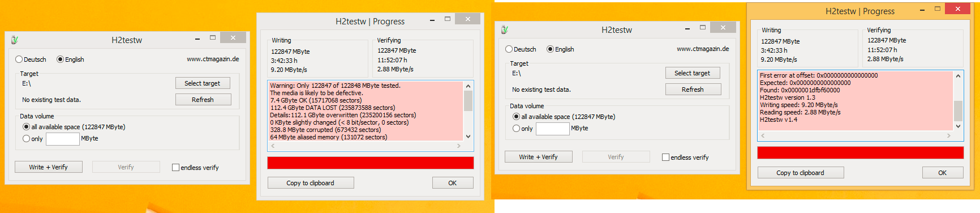
Task: Choose 'all available space' in left H2testw window
Action: [x=74, y=127]
